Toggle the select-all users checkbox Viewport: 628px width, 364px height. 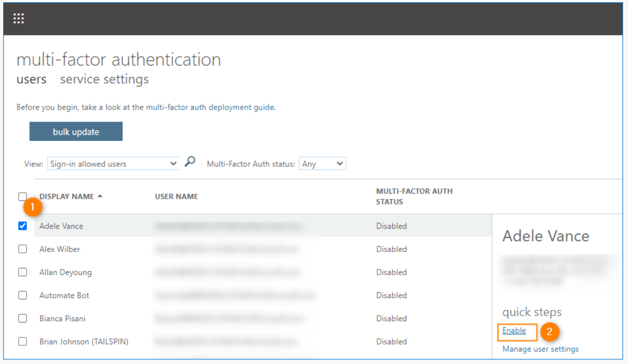tap(23, 196)
